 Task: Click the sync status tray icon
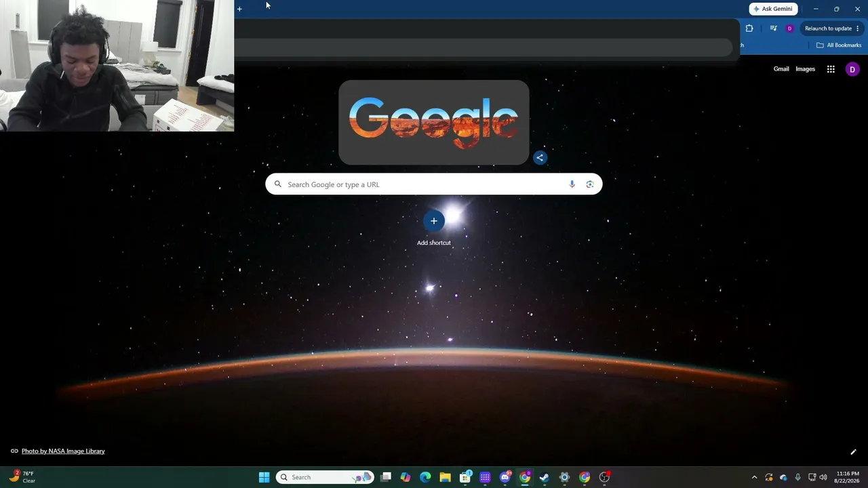pyautogui.click(x=769, y=477)
